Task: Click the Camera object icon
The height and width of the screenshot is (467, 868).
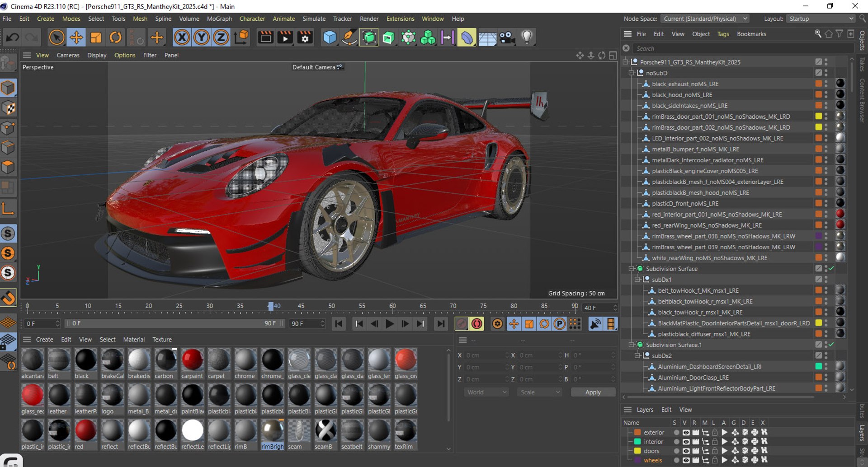Action: pos(507,37)
